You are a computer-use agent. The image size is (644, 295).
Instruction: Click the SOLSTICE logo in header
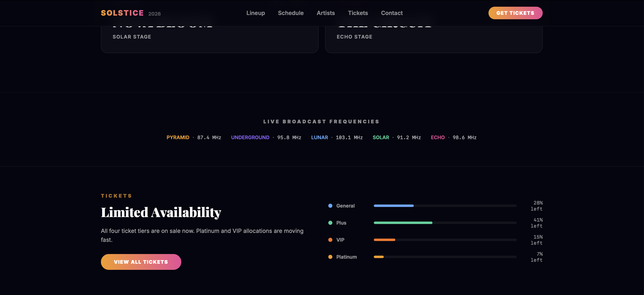[x=122, y=13]
